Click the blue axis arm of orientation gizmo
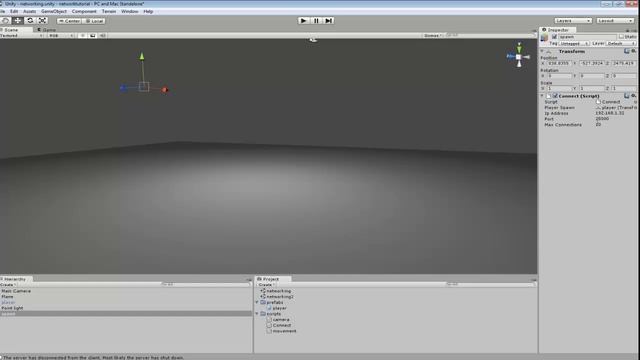The width and height of the screenshot is (640, 360). (511, 56)
